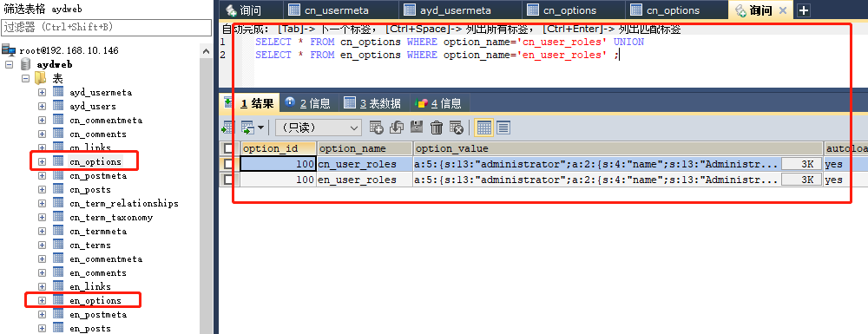868x334 pixels.
Task: Toggle the select-all header checkbox
Action: 228,148
